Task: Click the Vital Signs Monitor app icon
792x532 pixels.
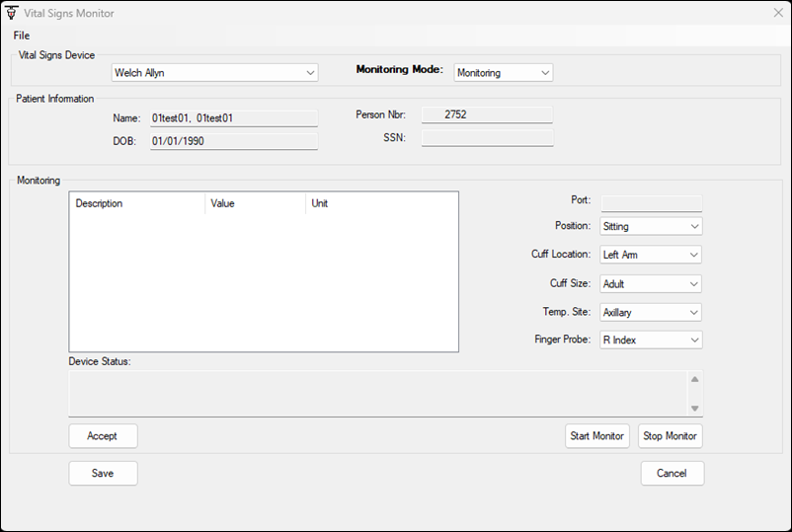Action: [11, 13]
